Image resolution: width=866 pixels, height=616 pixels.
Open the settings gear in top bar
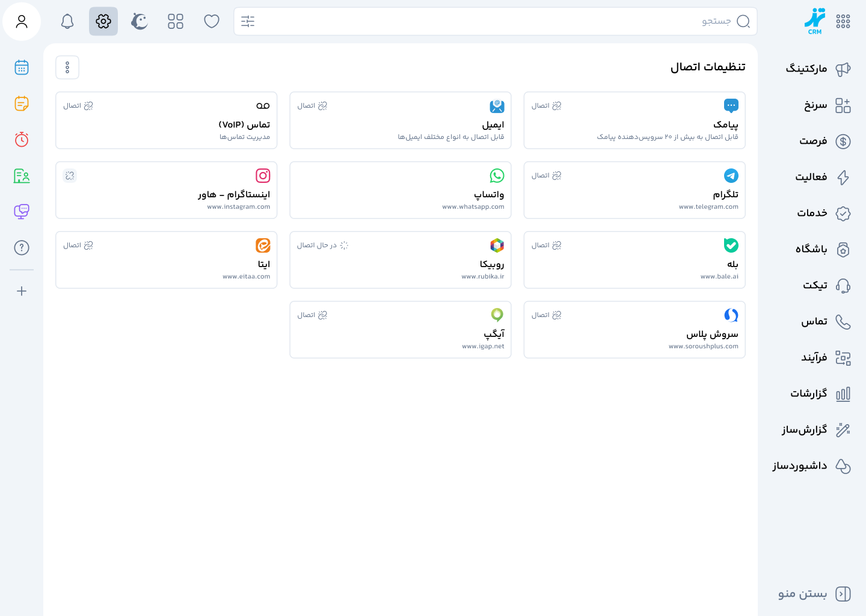tap(103, 21)
